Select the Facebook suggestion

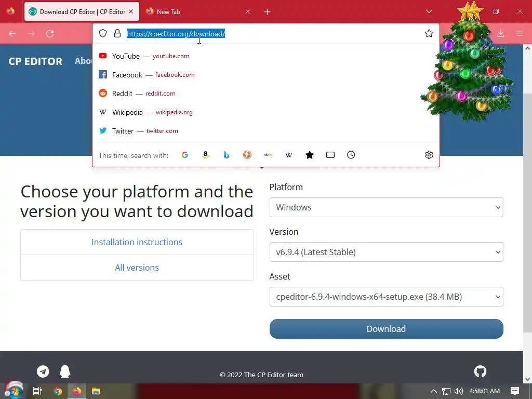point(265,75)
